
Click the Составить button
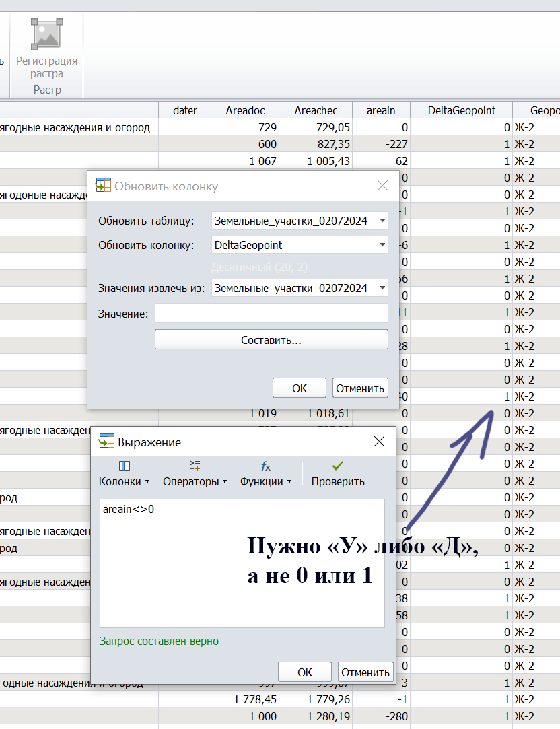[271, 339]
